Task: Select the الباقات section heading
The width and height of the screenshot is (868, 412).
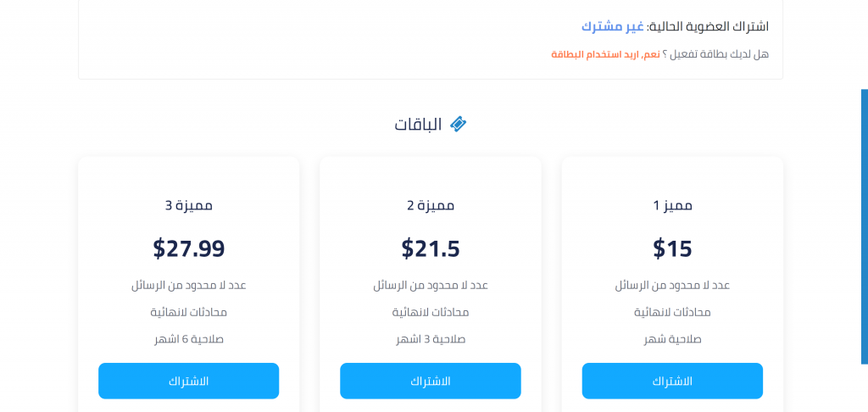Action: 419,125
